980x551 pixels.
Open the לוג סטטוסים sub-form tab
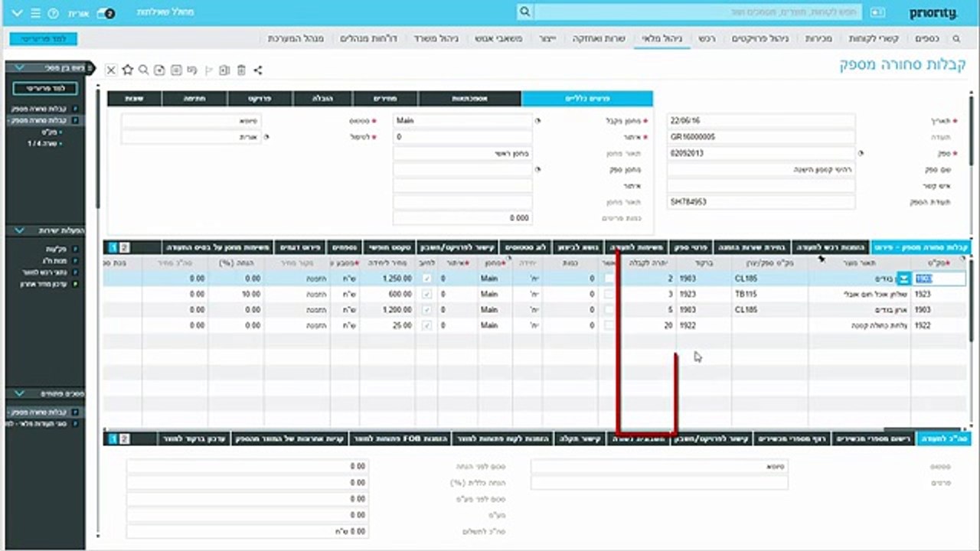(524, 248)
